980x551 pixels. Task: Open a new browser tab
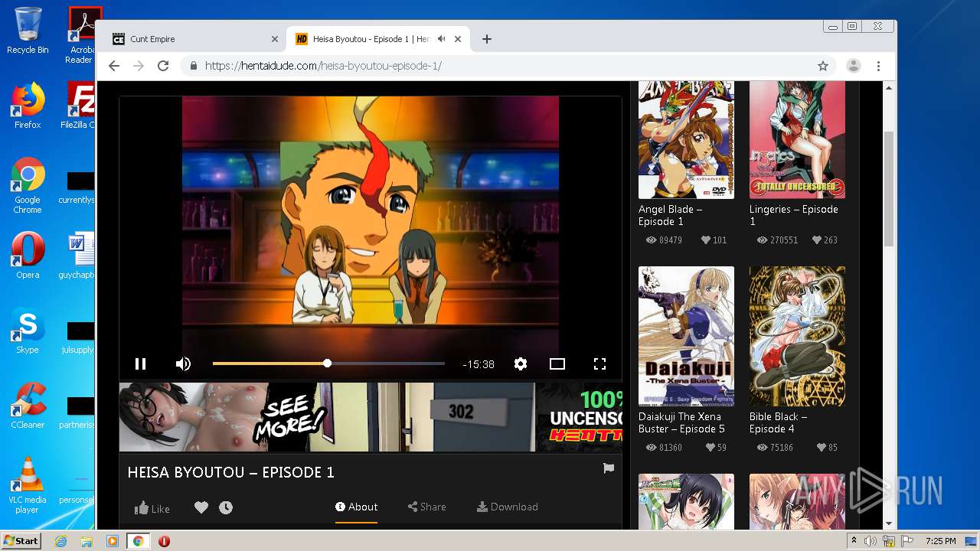[x=487, y=39]
